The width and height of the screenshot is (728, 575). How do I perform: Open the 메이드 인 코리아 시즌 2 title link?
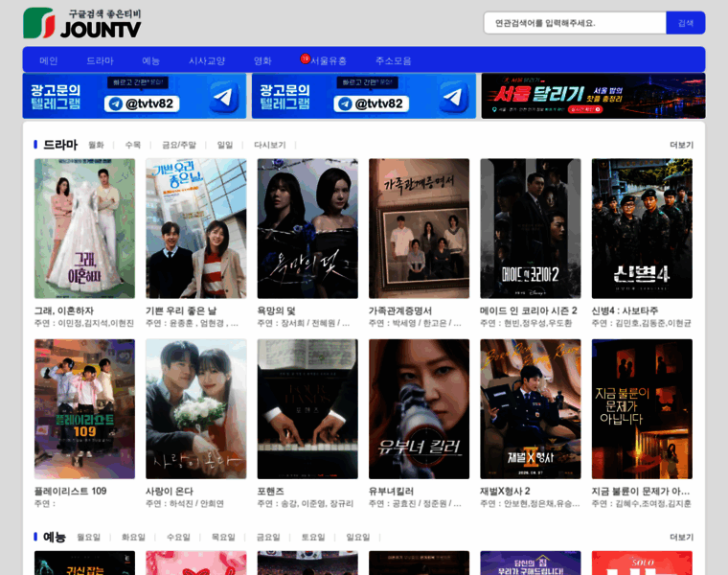pos(529,310)
